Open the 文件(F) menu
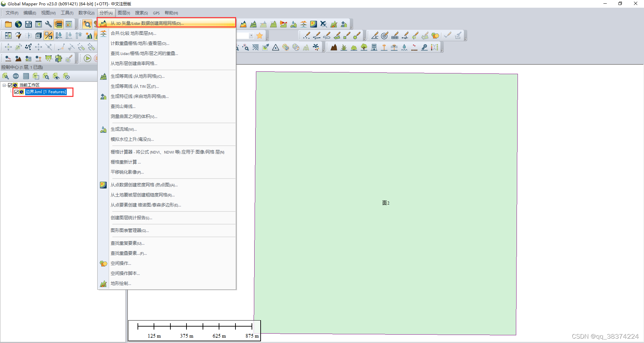Screen dimensions: 644x343 point(12,13)
